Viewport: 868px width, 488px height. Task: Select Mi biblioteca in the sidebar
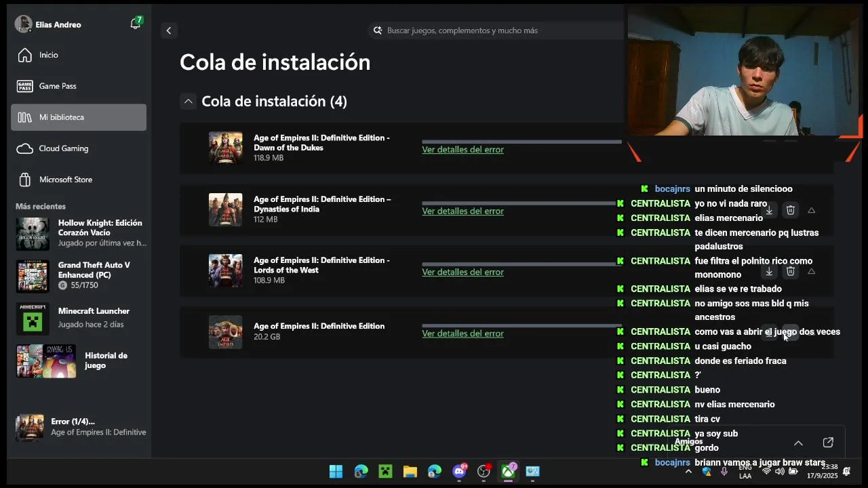79,117
